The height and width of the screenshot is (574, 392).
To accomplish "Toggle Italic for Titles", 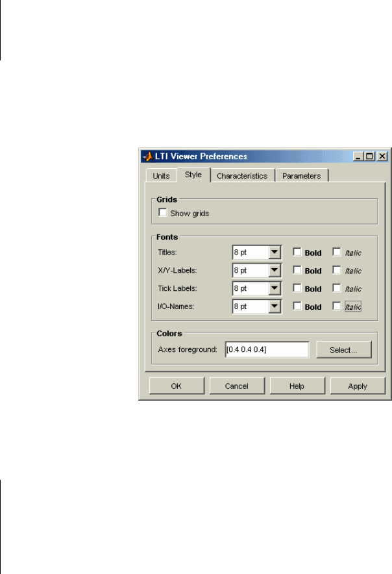I will [337, 252].
